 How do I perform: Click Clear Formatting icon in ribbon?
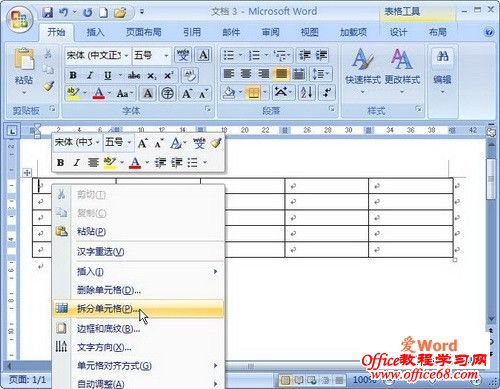click(190, 75)
